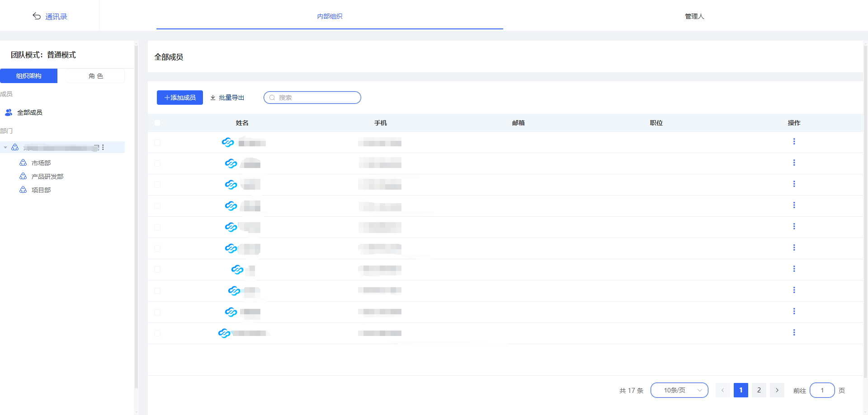
Task: Collapse the root department tree node
Action: point(5,148)
